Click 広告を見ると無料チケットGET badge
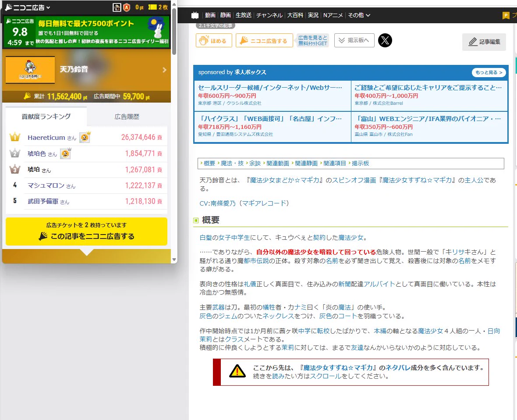The width and height of the screenshot is (517, 420). (312, 41)
